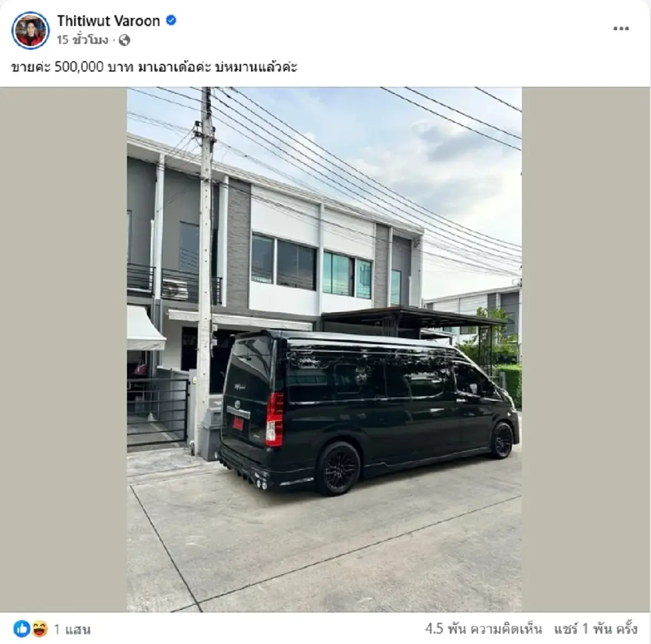Viewport: 651px width, 644px height.
Task: Click the van's red license plate
Action: [x=238, y=422]
